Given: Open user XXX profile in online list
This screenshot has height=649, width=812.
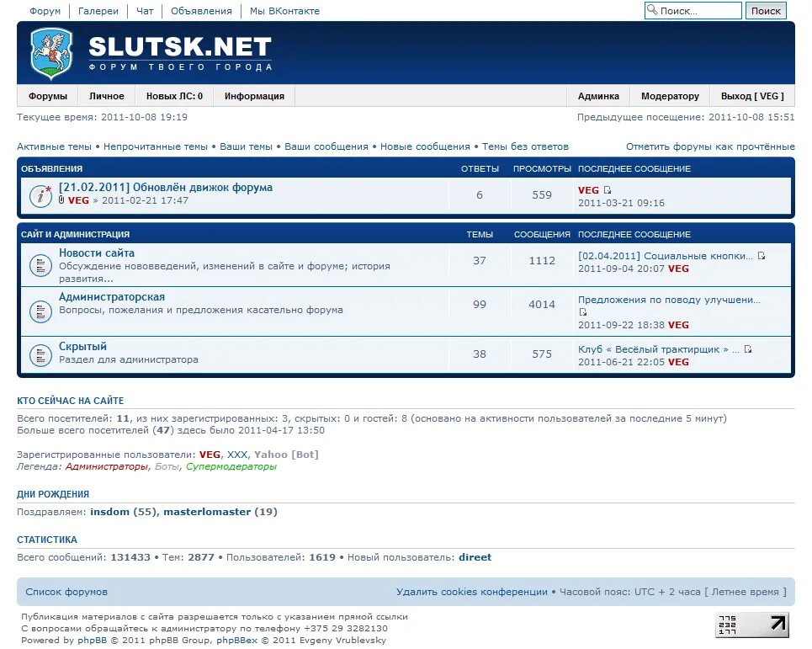Looking at the screenshot, I should pos(237,455).
